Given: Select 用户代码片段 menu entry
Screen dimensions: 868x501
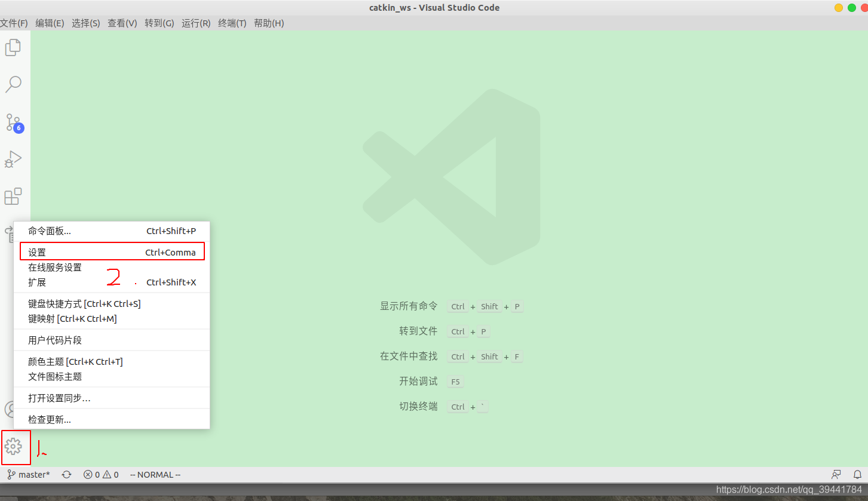Looking at the screenshot, I should tap(112, 340).
